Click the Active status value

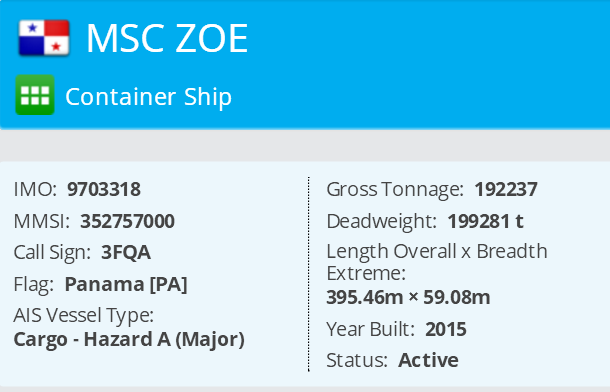(x=428, y=360)
